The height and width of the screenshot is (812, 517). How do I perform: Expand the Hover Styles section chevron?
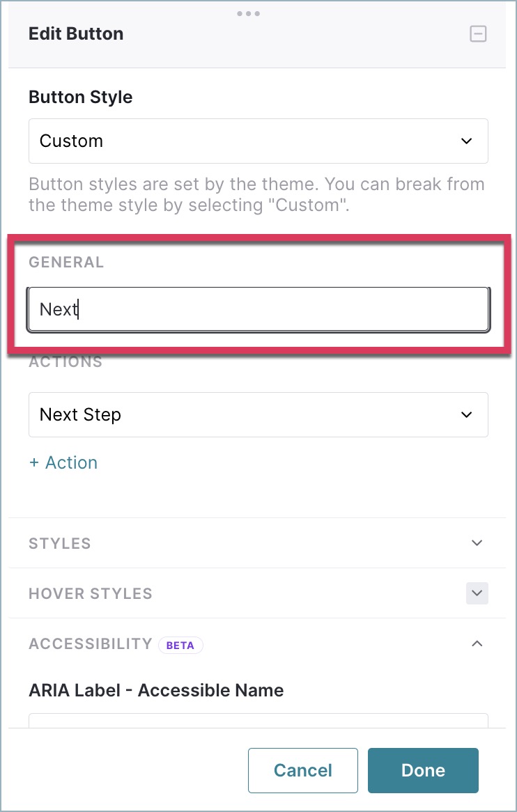click(x=477, y=593)
